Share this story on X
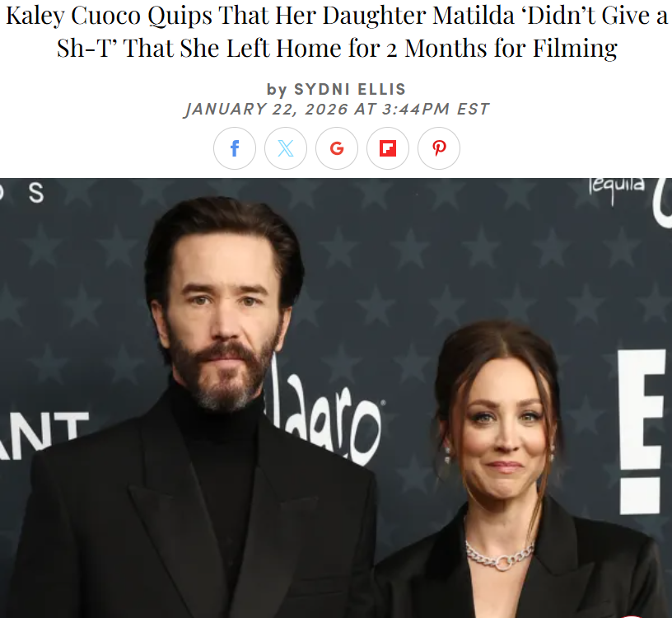This screenshot has width=672, height=618. coord(286,148)
